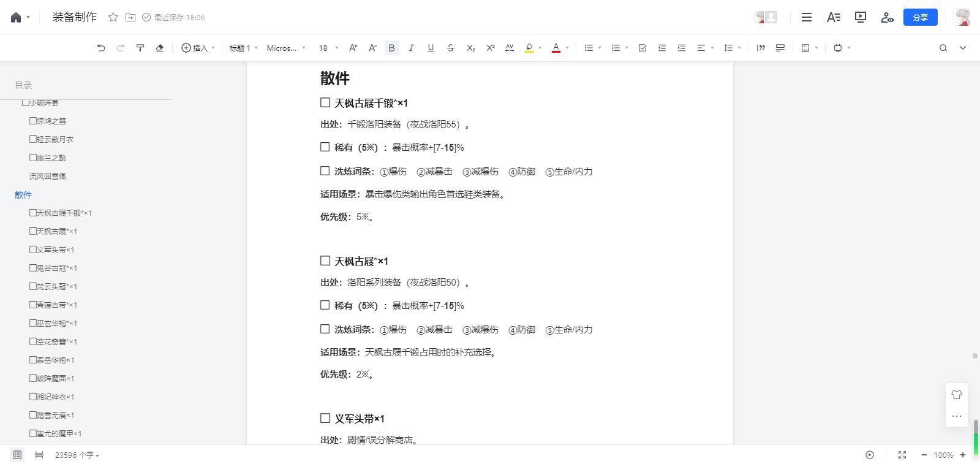The height and width of the screenshot is (464, 980).
Task: Open the search magnifier icon
Action: point(943,48)
